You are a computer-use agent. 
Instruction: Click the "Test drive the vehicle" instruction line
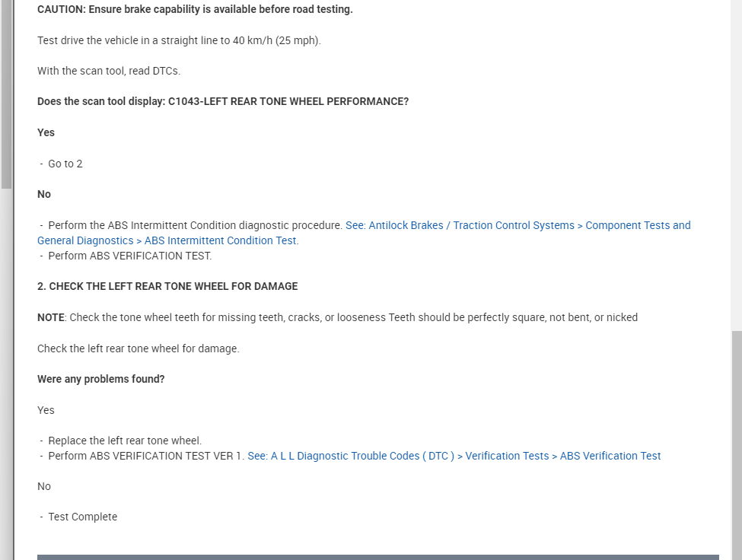(x=179, y=40)
